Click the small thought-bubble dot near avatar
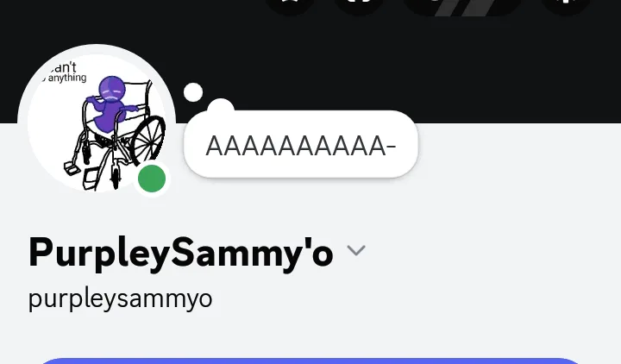The width and height of the screenshot is (621, 364). pyautogui.click(x=193, y=92)
